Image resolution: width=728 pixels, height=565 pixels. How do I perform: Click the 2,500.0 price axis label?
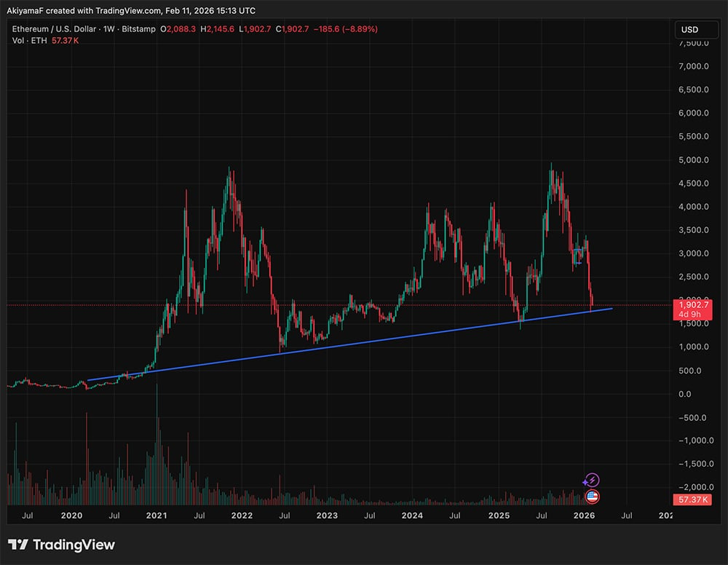click(x=693, y=277)
